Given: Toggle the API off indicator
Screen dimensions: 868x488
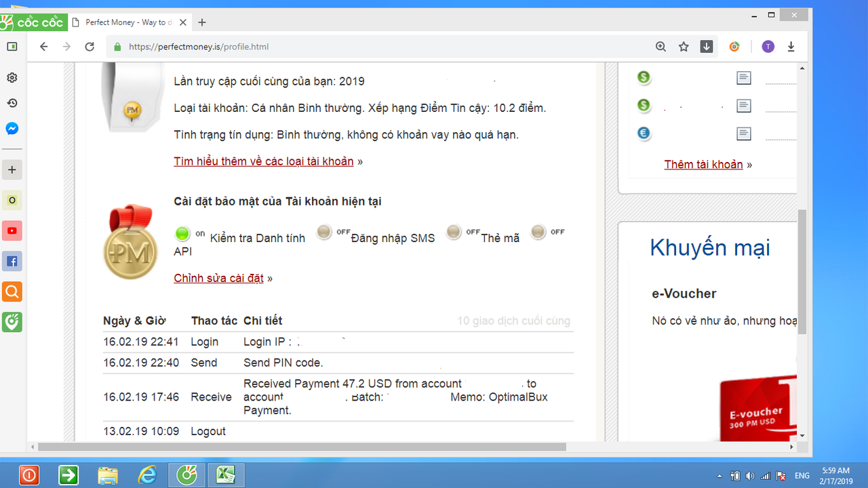Looking at the screenshot, I should pos(538,232).
